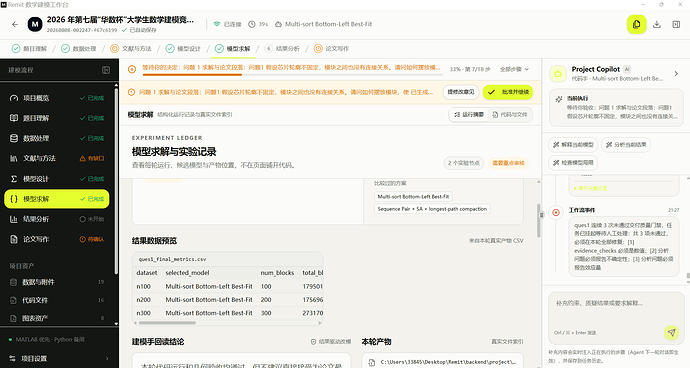Expand Project Copilot with right chevron

click(676, 74)
